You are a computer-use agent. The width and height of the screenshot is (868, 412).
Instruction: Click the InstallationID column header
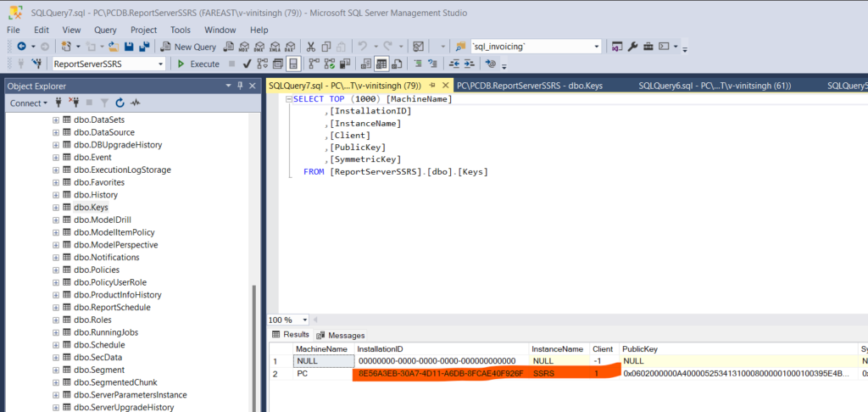click(x=442, y=349)
